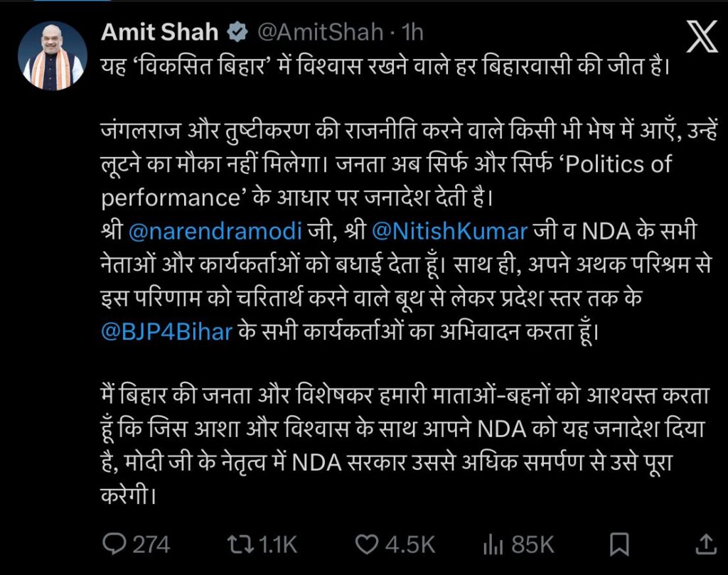Select the Hindi tweet text body

point(355,284)
